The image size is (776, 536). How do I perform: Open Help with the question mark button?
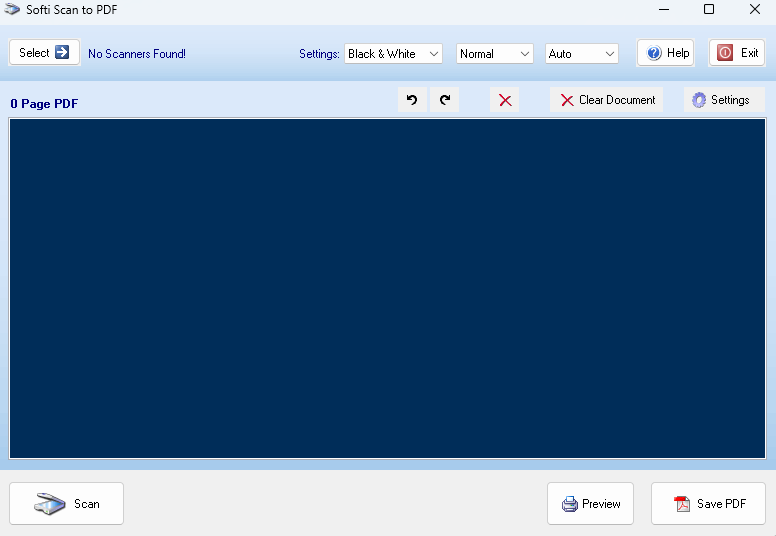[666, 53]
